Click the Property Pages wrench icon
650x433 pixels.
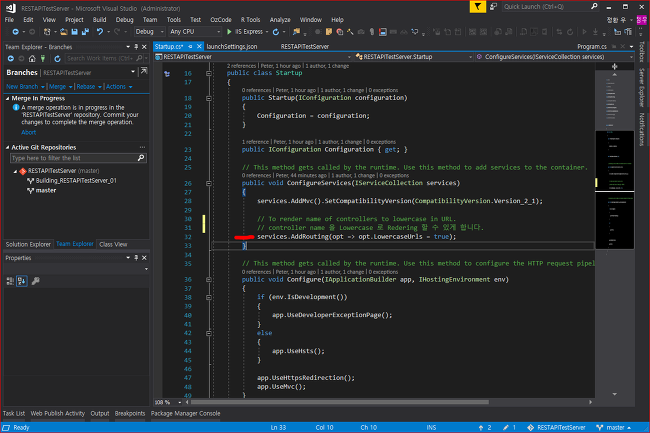[36, 281]
